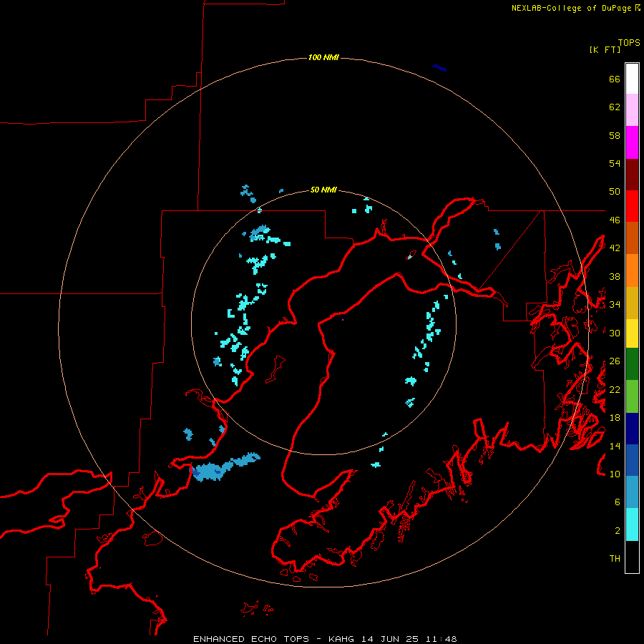
Task: Click the legend value '58'
Action: click(615, 135)
